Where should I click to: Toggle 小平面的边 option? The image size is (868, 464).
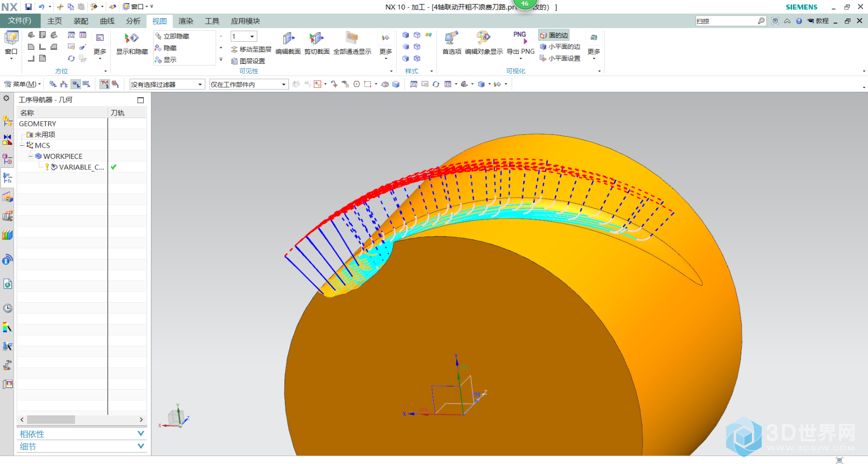click(x=560, y=47)
